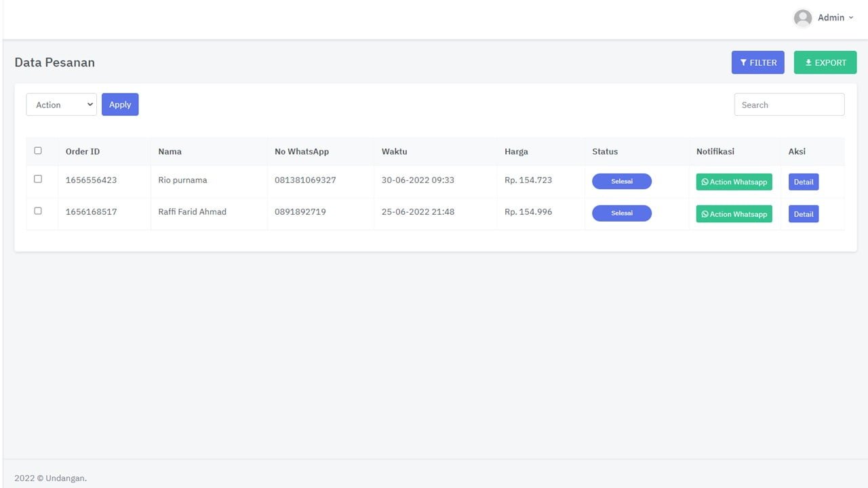868x488 pixels.
Task: Click the Waktu column header
Action: [394, 152]
